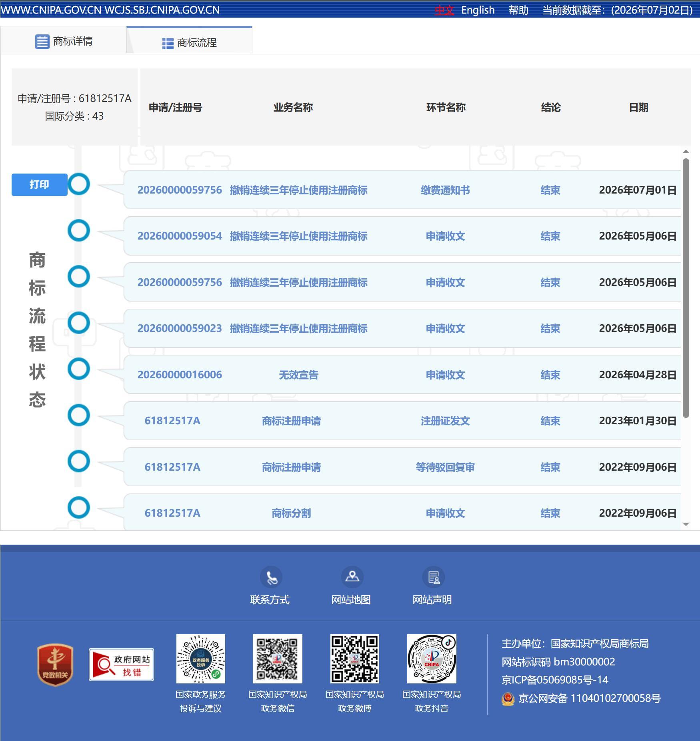The width and height of the screenshot is (700, 741).
Task: Click the 打印 print button
Action: coord(39,185)
